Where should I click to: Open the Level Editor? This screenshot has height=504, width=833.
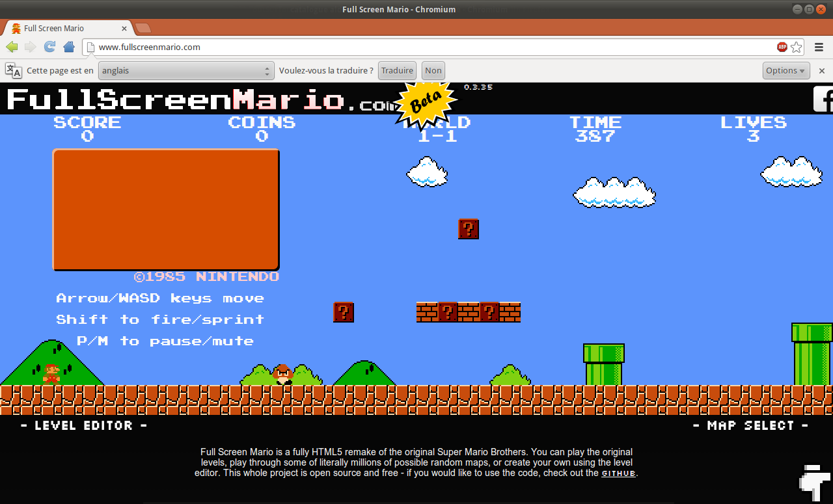click(x=84, y=426)
